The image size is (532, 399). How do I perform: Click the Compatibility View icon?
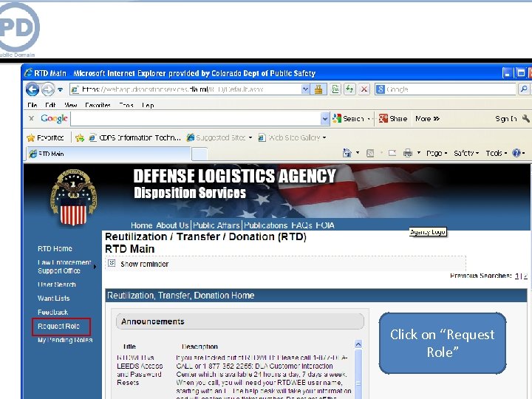pyautogui.click(x=335, y=89)
